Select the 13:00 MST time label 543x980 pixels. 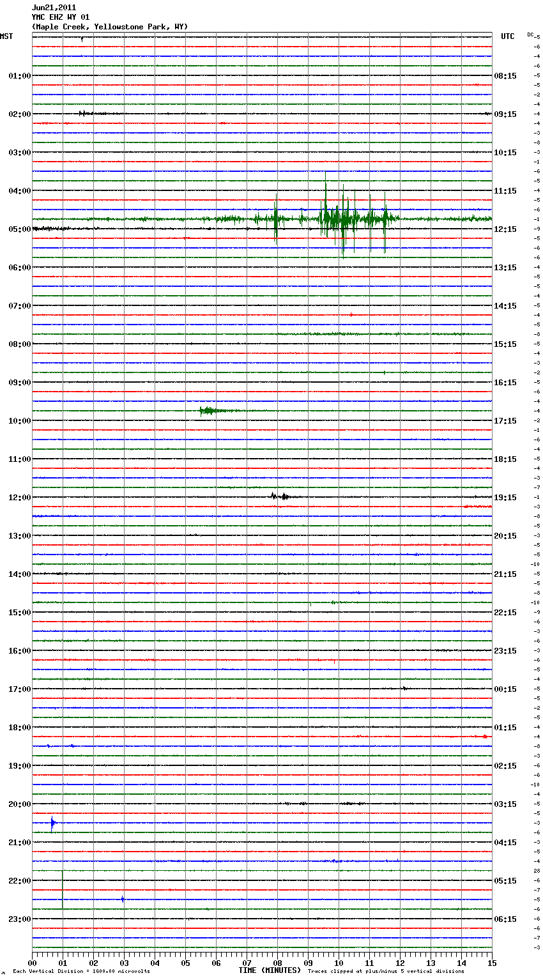point(20,536)
